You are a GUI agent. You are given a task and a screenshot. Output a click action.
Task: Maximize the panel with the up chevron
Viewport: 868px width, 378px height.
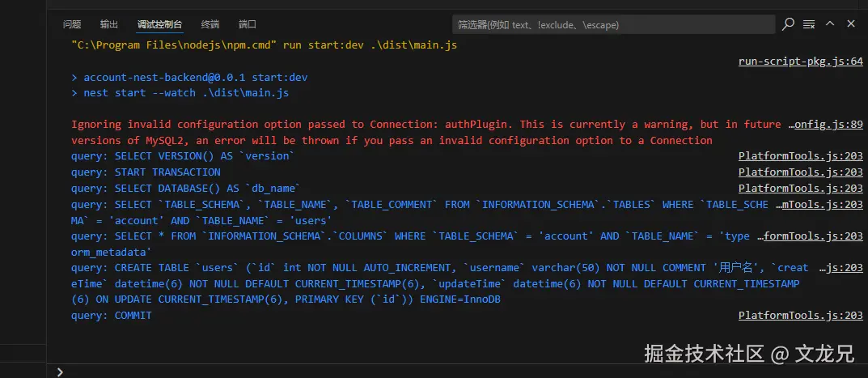point(830,24)
